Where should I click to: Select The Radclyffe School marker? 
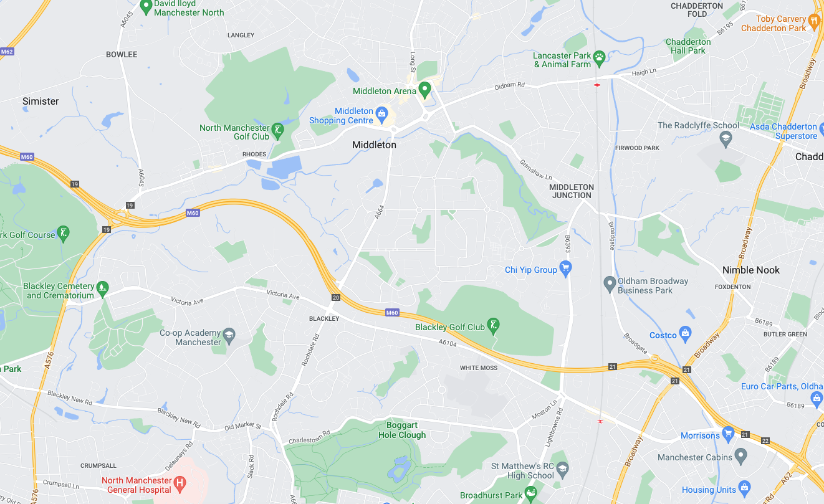(x=726, y=140)
